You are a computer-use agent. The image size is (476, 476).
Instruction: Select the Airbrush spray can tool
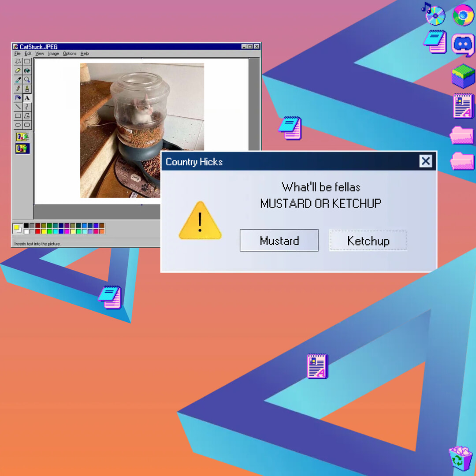(18, 98)
